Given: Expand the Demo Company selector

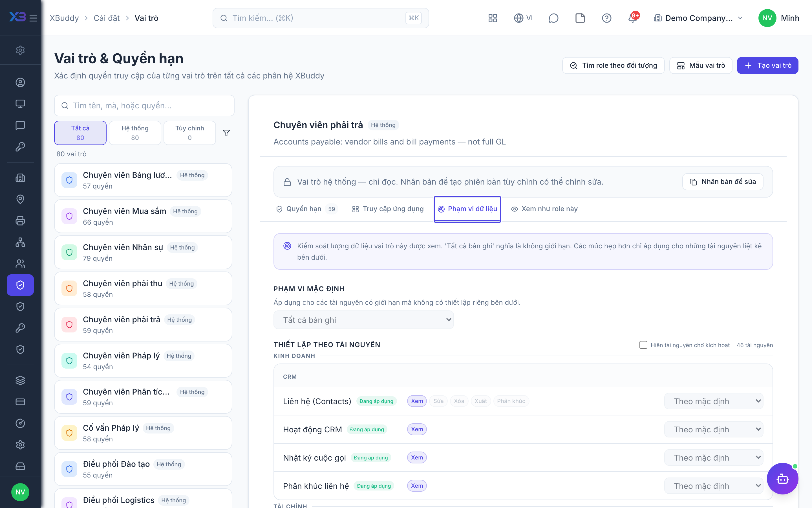Looking at the screenshot, I should click(698, 18).
